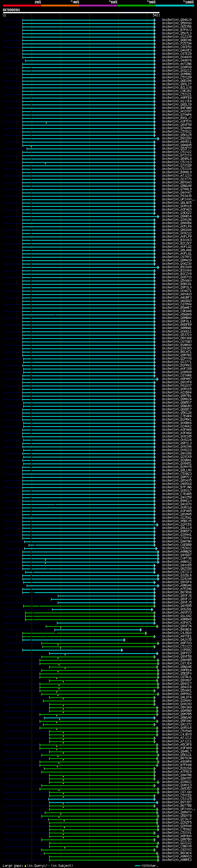
Task: Select hit UniRef100_A1IIE4
Action: tap(177, 101)
